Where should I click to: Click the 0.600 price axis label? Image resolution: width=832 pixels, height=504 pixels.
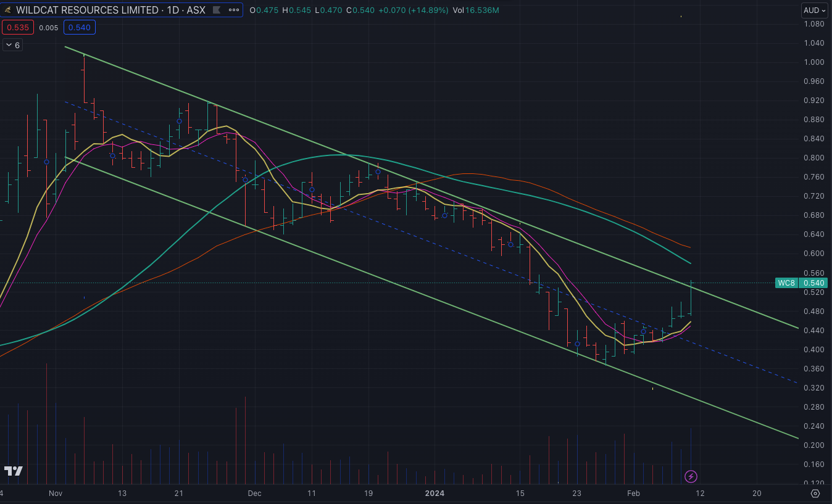tap(814, 254)
